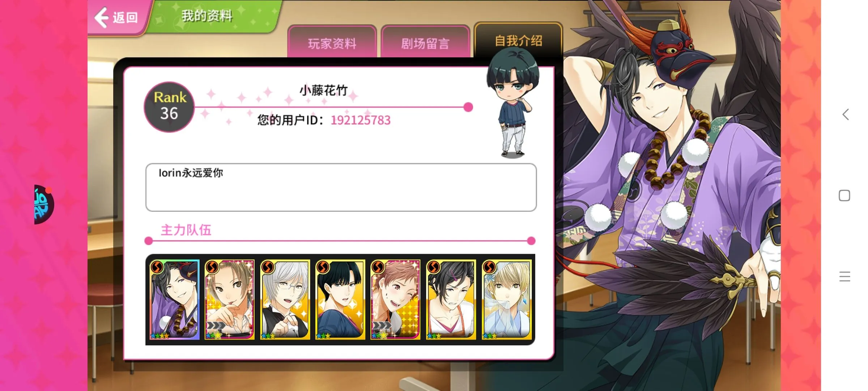Select the 自我介绍 tab
The height and width of the screenshot is (391, 868).
coord(518,41)
